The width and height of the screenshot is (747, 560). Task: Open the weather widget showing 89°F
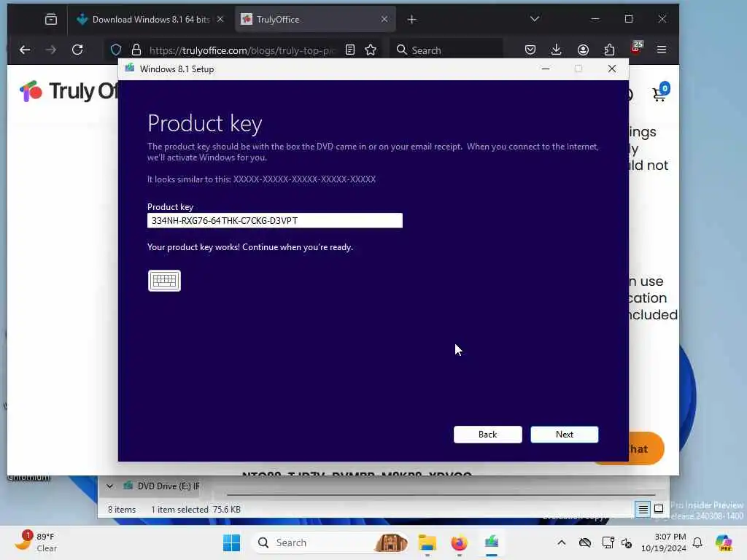point(36,542)
